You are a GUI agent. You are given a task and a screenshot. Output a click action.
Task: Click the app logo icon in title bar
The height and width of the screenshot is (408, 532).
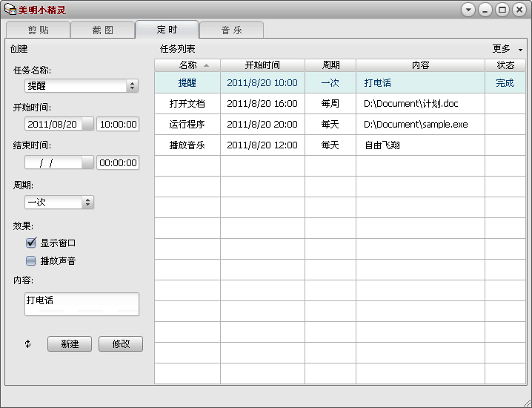tap(10, 9)
